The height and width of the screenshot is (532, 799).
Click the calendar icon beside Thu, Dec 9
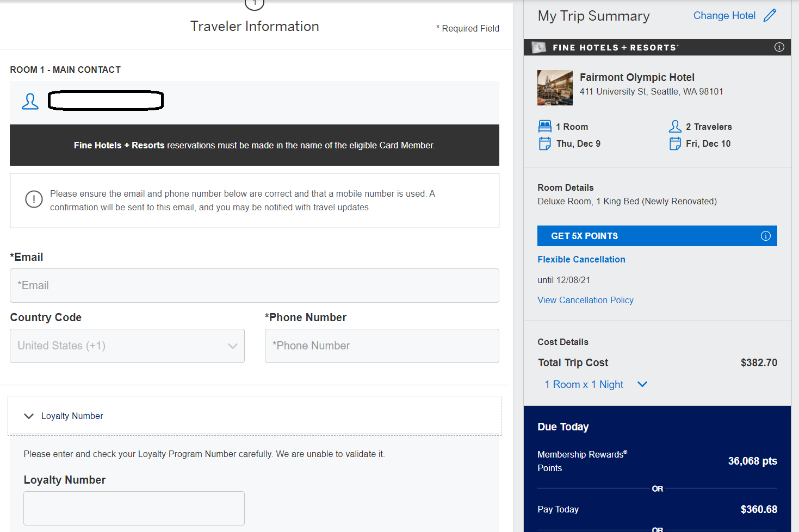click(x=544, y=143)
